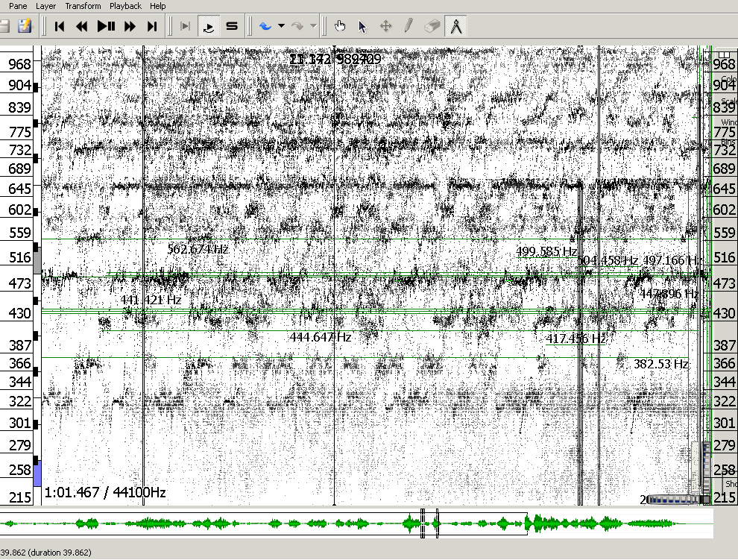Select the Navigate hand tool

coord(341,27)
